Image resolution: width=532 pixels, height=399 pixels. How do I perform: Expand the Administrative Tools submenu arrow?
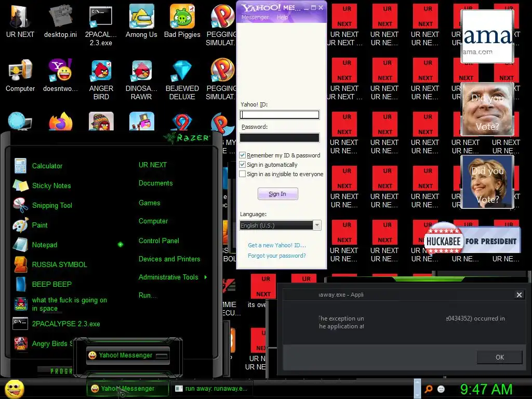tap(206, 277)
